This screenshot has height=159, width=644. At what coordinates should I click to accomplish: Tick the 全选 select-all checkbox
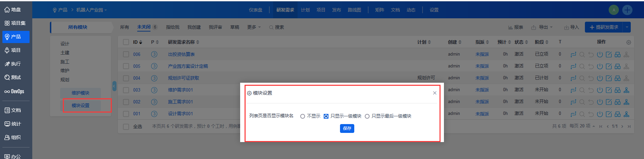pos(126,126)
